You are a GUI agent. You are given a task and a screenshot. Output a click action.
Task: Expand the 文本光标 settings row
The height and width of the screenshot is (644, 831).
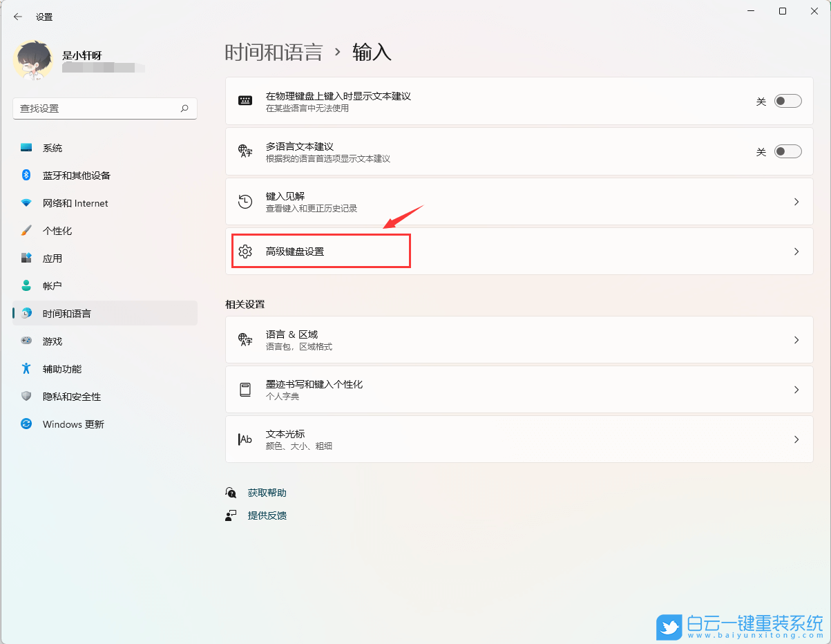pos(796,439)
